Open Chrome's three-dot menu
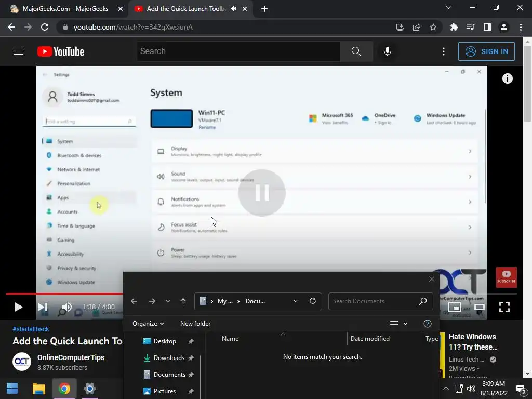This screenshot has height=399, width=532. point(521,27)
